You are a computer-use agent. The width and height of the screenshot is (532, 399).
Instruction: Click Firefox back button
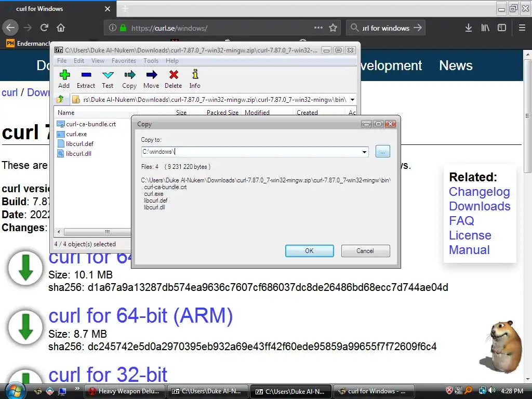pos(10,28)
